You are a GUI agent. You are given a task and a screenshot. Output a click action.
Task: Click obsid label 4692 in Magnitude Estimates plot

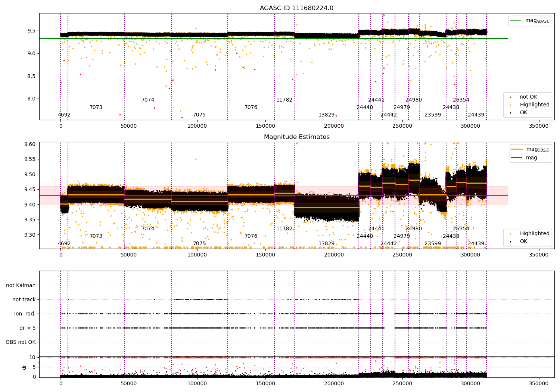(64, 244)
